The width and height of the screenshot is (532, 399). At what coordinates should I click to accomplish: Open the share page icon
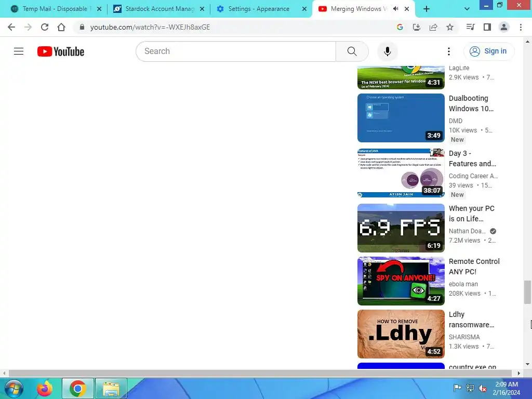(433, 27)
